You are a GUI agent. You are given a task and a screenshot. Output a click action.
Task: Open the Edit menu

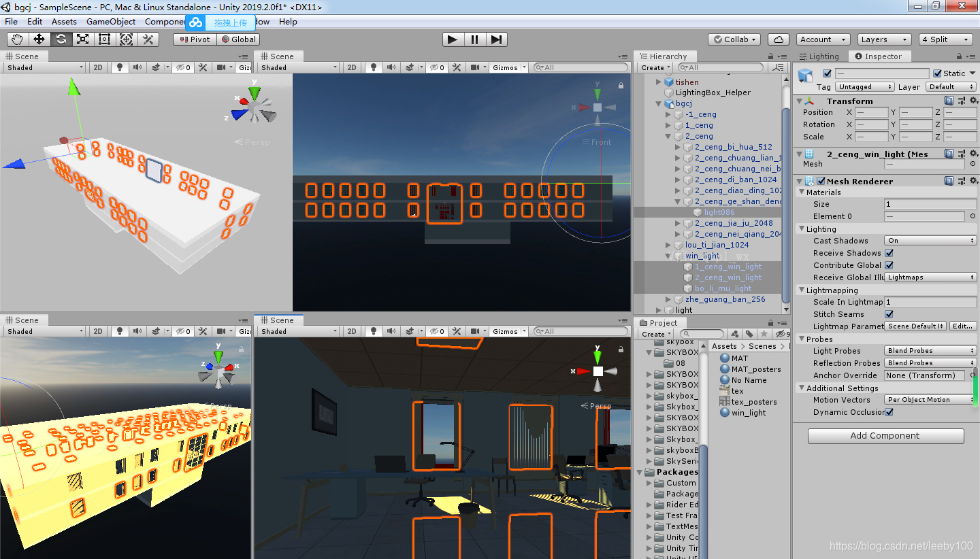[35, 22]
